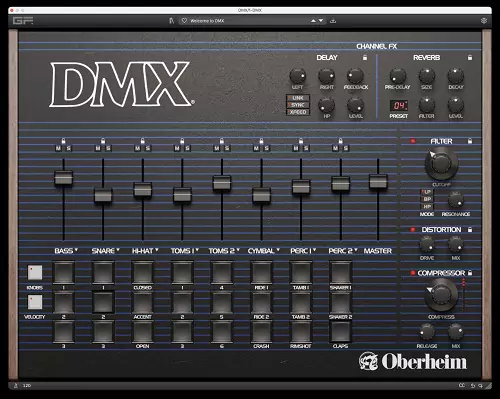Image resolution: width=500 pixels, height=399 pixels.
Task: Click the KNOBS button
Action: click(x=35, y=273)
